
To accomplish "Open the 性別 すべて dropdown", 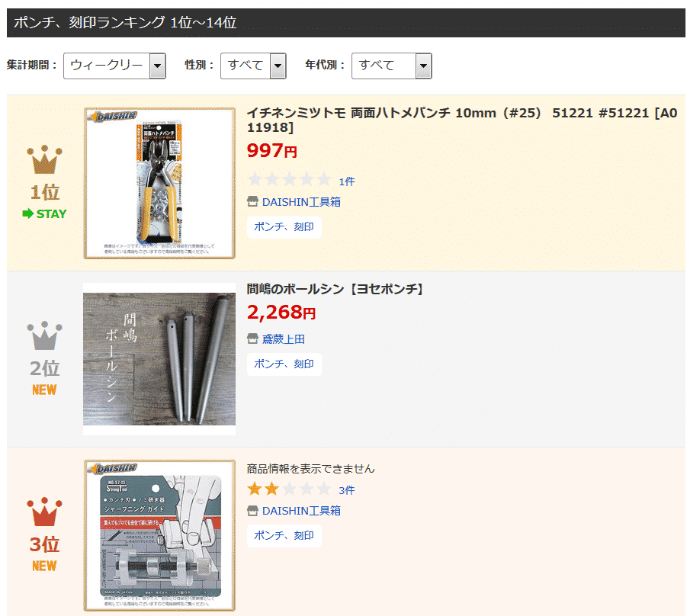I will pyautogui.click(x=253, y=66).
